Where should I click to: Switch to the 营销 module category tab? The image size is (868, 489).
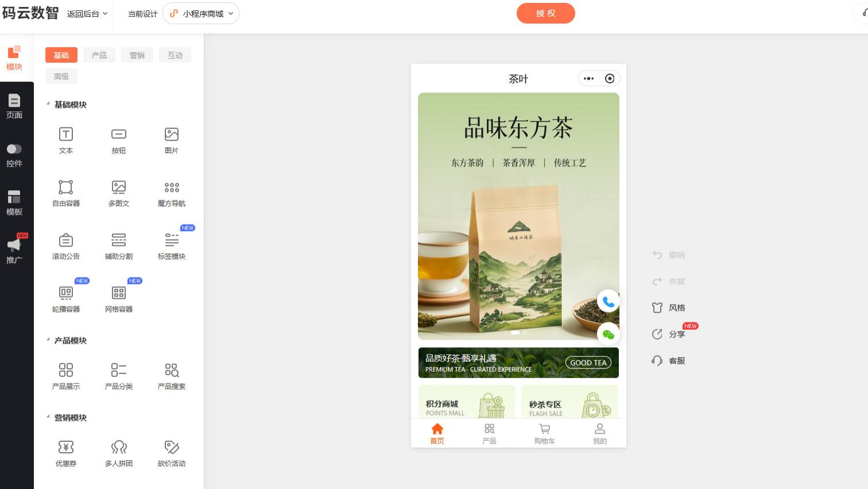137,55
